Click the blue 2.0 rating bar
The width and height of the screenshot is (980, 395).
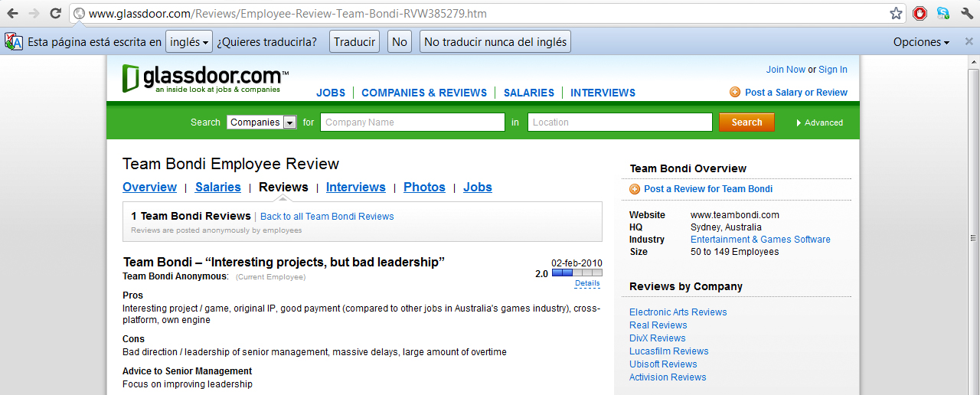(577, 273)
